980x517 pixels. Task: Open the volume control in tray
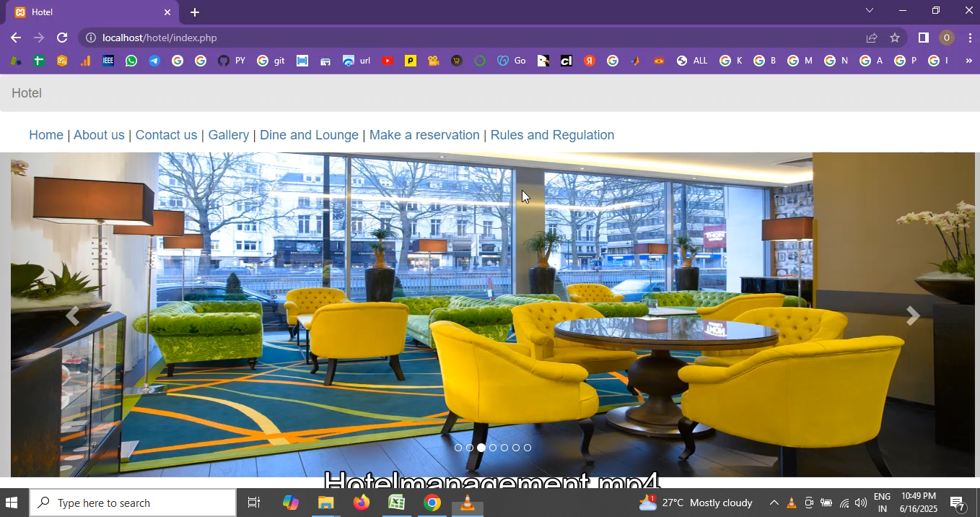coord(860,503)
